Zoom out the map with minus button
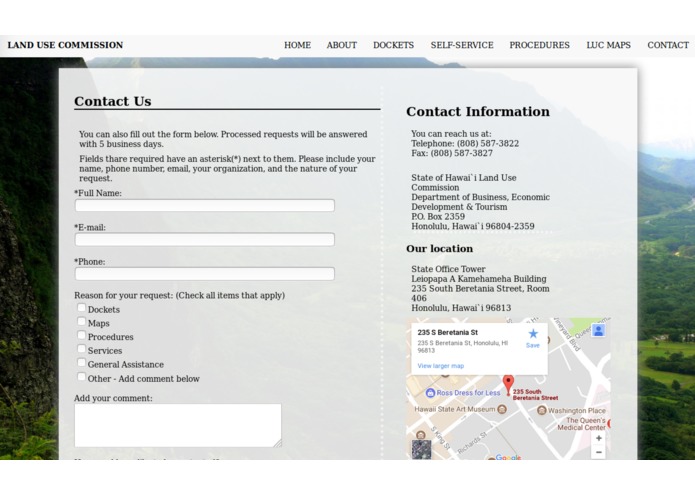Image resolution: width=695 pixels, height=494 pixels. tap(598, 452)
